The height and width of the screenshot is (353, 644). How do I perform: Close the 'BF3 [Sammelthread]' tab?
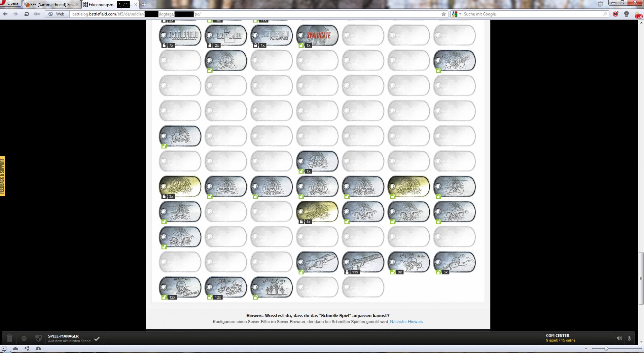[x=77, y=5]
